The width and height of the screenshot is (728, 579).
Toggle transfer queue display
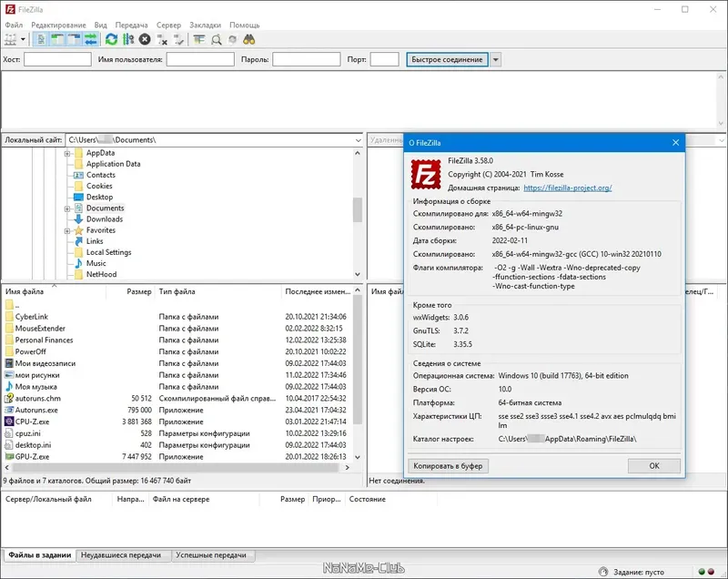tap(90, 39)
